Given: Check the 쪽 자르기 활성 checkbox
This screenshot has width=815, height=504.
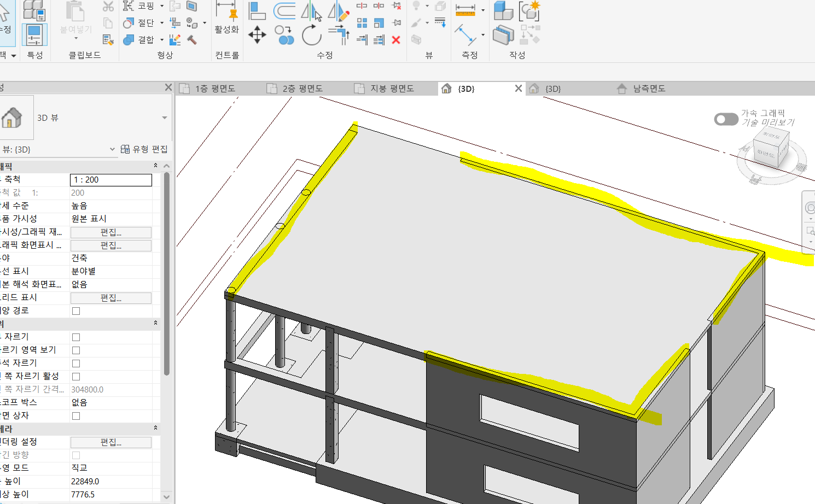Looking at the screenshot, I should click(x=76, y=377).
